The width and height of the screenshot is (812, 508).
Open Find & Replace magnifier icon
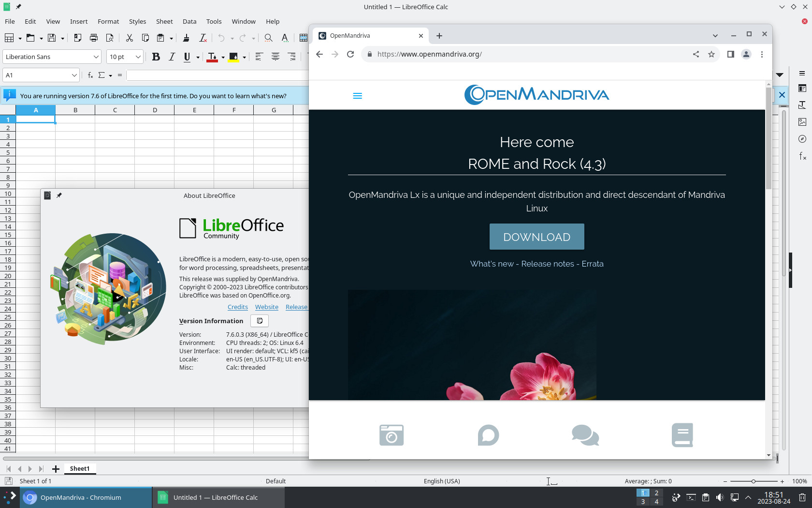pyautogui.click(x=268, y=38)
